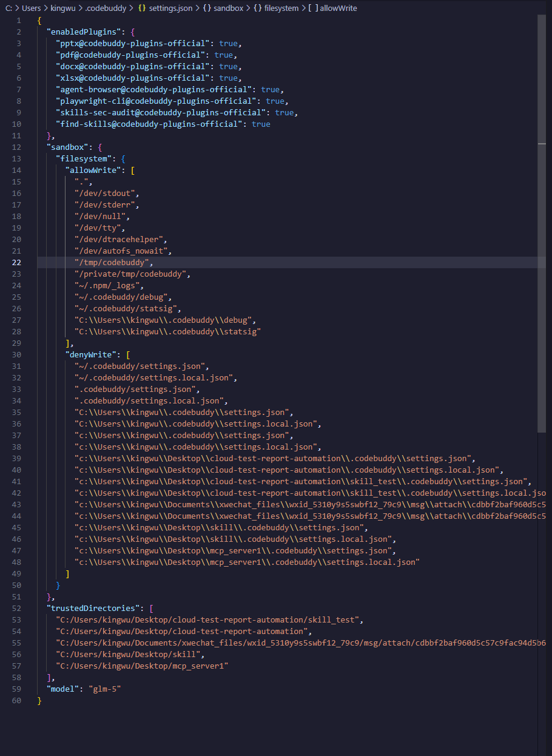This screenshot has height=756, width=552.
Task: Click the "/dev/tty" entry
Action: tap(98, 228)
